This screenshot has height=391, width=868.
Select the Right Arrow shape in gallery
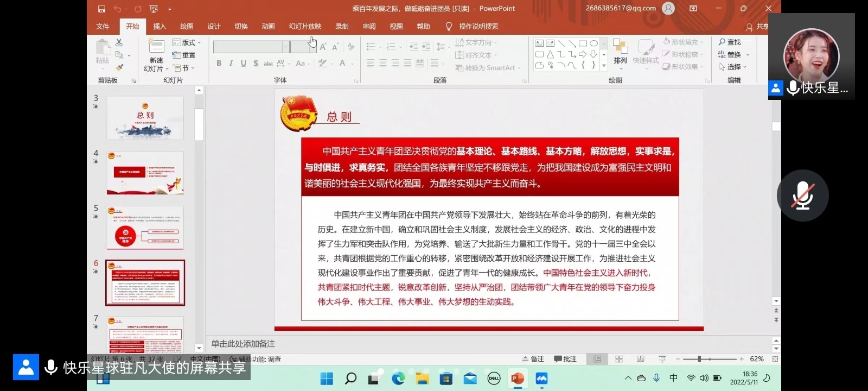pyautogui.click(x=583, y=54)
